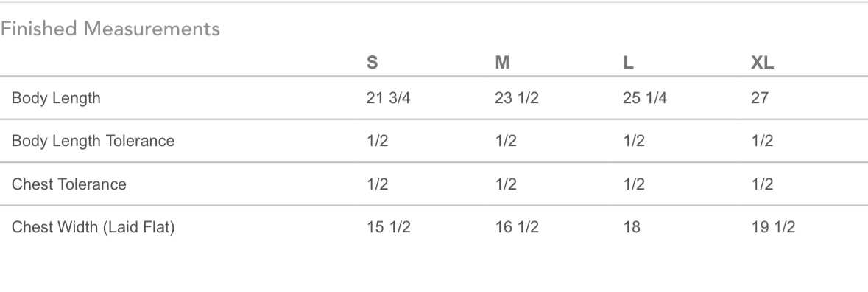Screen dimensions: 868x292
Task: Click the 27 body length value for XL
Action: [760, 99]
